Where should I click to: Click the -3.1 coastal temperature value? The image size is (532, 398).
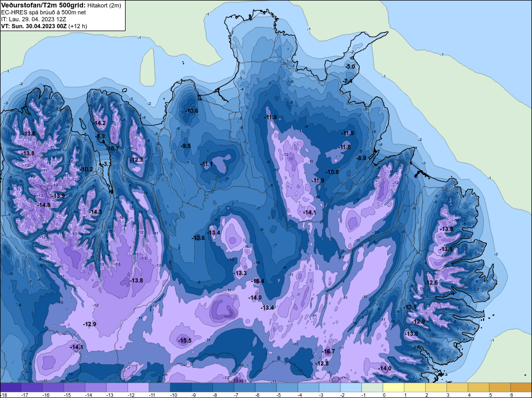[106, 164]
